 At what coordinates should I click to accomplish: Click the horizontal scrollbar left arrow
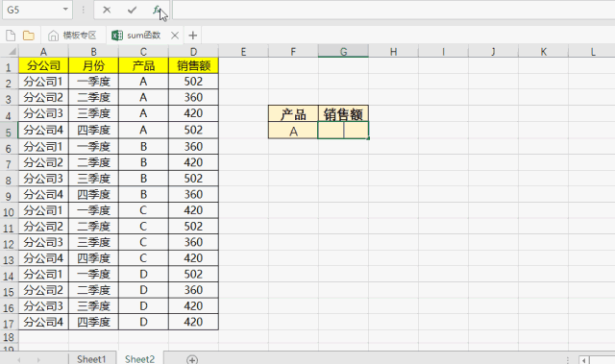(x=584, y=360)
